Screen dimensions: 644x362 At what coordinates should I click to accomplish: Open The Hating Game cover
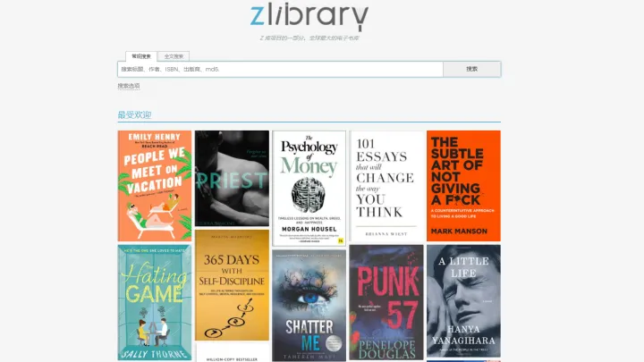point(155,303)
